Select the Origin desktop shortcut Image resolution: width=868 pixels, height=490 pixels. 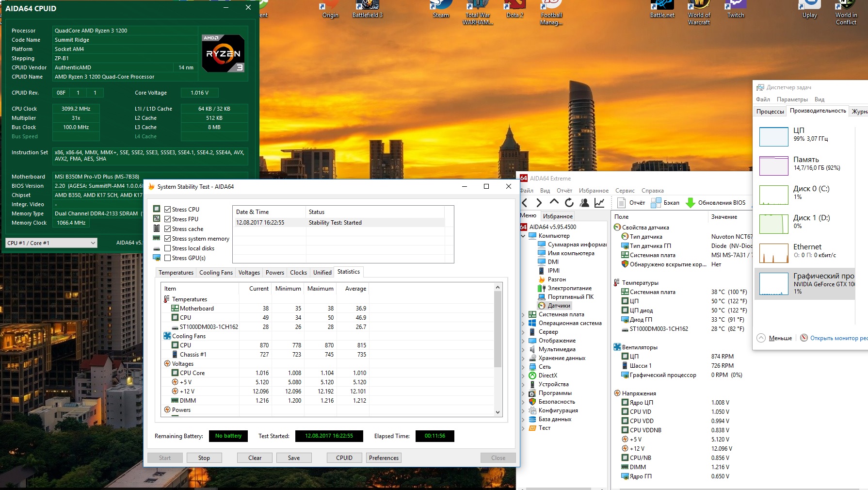[x=330, y=10]
